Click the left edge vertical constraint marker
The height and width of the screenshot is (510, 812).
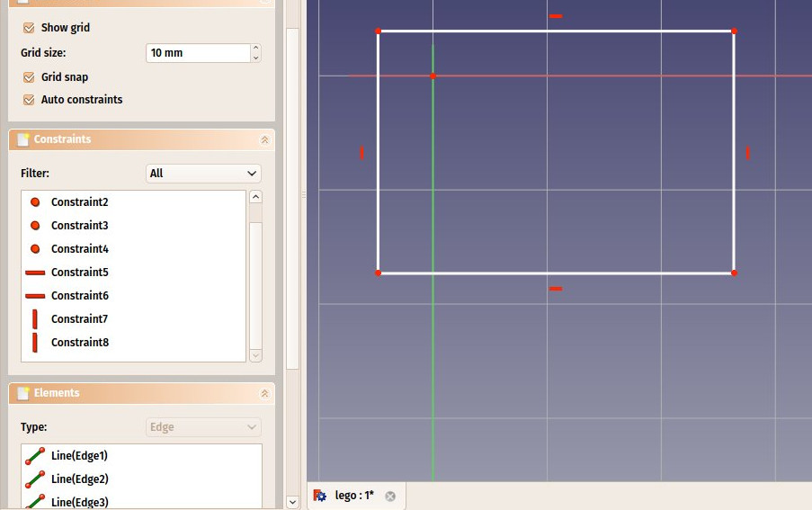(362, 153)
